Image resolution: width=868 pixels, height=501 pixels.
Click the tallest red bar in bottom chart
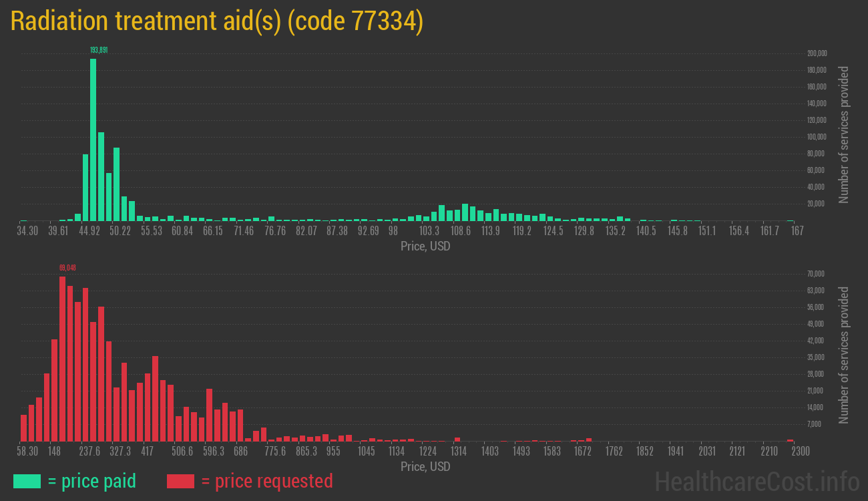(62, 359)
